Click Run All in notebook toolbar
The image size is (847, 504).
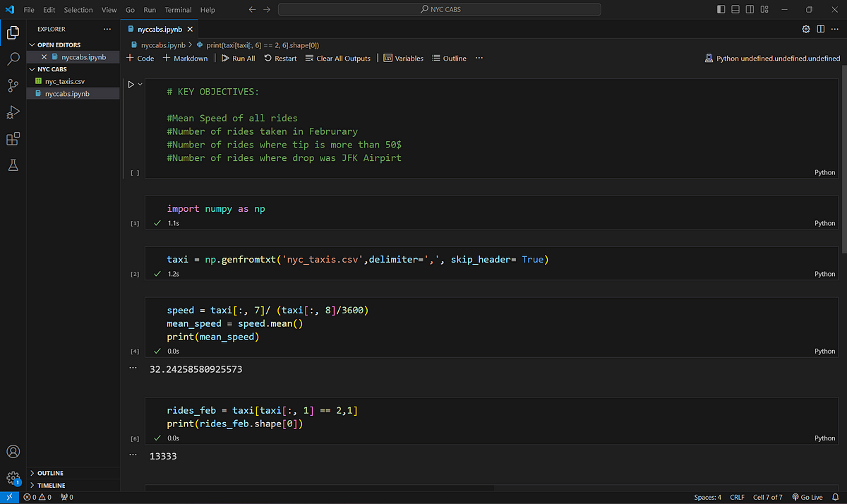pos(238,58)
